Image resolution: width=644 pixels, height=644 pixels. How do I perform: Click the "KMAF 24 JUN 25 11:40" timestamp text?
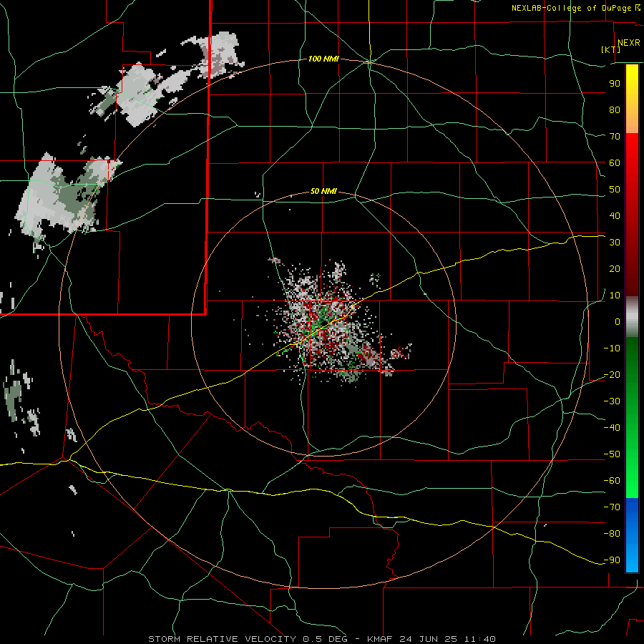pos(431,639)
